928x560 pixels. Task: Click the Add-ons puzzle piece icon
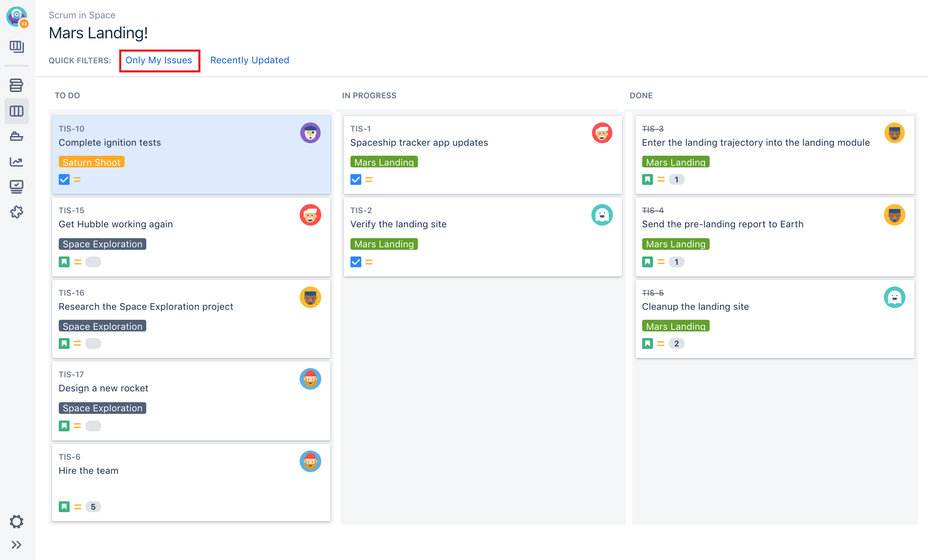[x=16, y=212]
